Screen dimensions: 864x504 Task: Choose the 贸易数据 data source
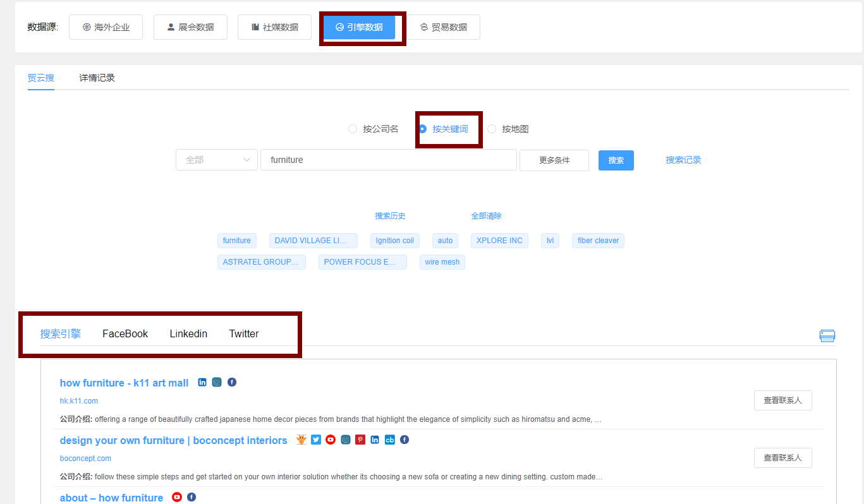point(443,27)
